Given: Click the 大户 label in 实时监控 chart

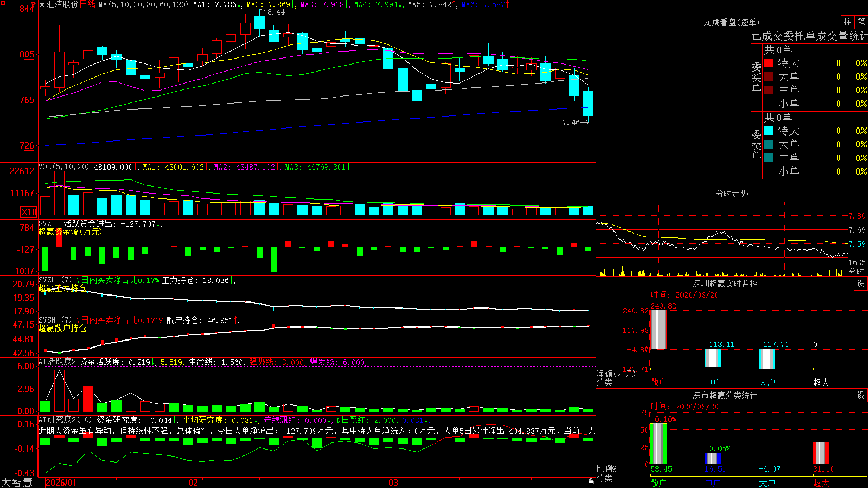Looking at the screenshot, I should [767, 382].
